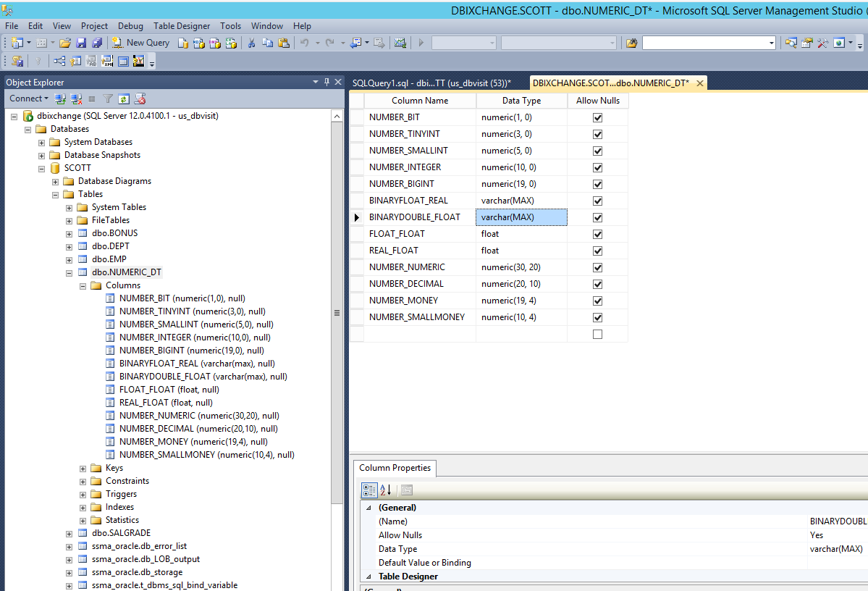Viewport: 868px width, 591px height.
Task: Click the Find in Files binoculars icon
Action: (x=631, y=43)
